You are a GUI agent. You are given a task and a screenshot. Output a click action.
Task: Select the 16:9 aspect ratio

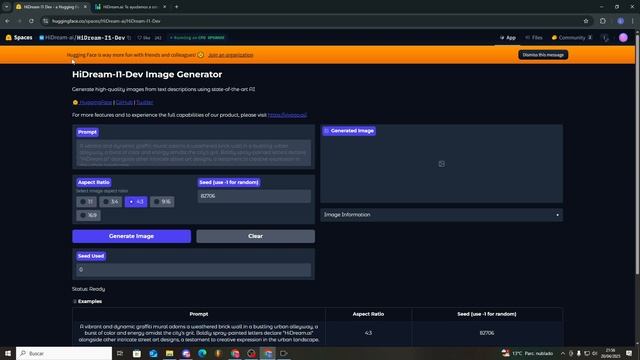click(89, 215)
